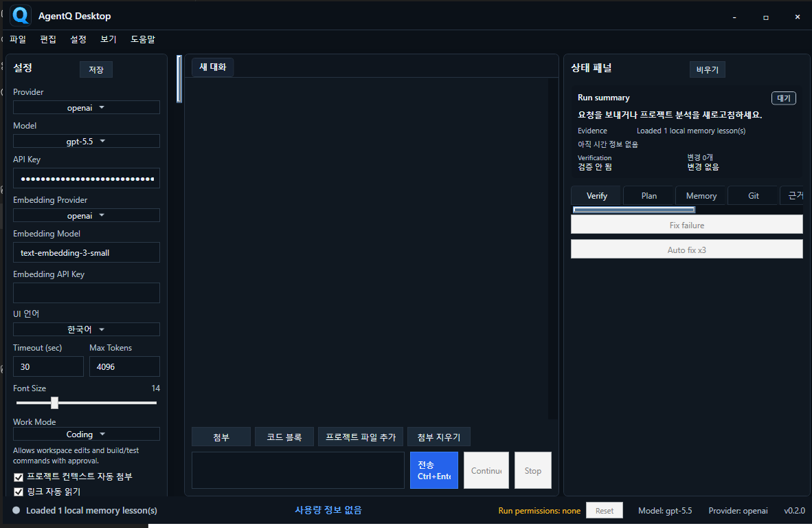Toggle 프로젝트 컨텍스트 자동 첨부 checkbox
The width and height of the screenshot is (812, 528).
click(19, 477)
